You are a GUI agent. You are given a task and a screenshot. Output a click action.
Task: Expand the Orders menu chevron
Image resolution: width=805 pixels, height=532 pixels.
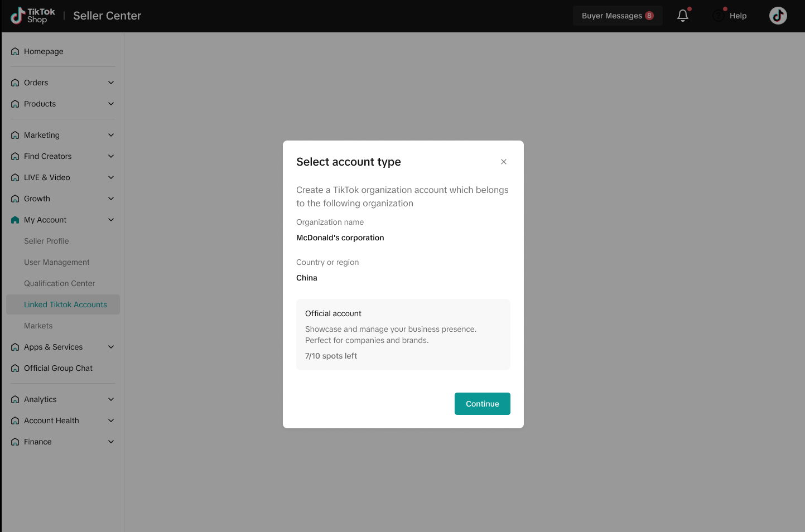point(111,83)
